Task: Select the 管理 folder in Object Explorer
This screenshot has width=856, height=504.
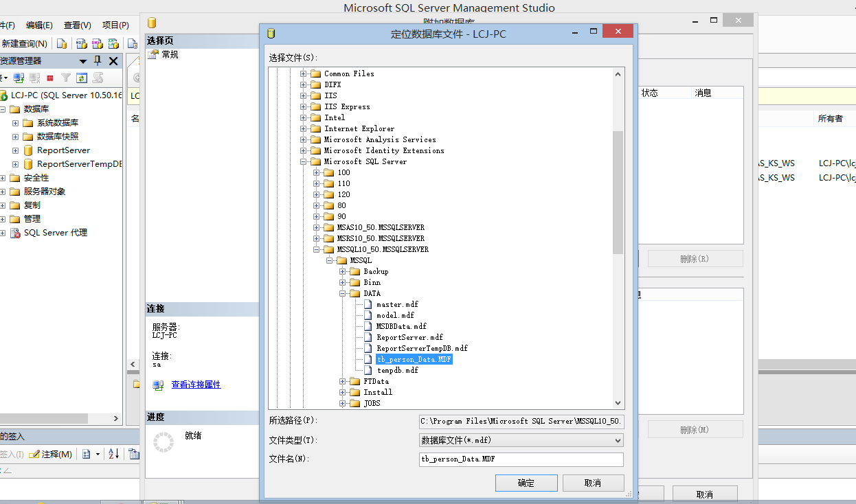Action: (x=32, y=219)
